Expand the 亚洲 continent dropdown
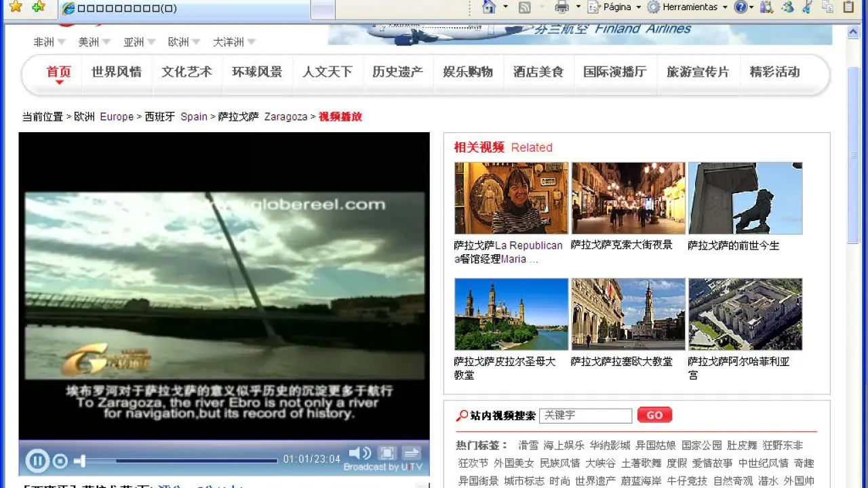The image size is (868, 488). [x=140, y=42]
